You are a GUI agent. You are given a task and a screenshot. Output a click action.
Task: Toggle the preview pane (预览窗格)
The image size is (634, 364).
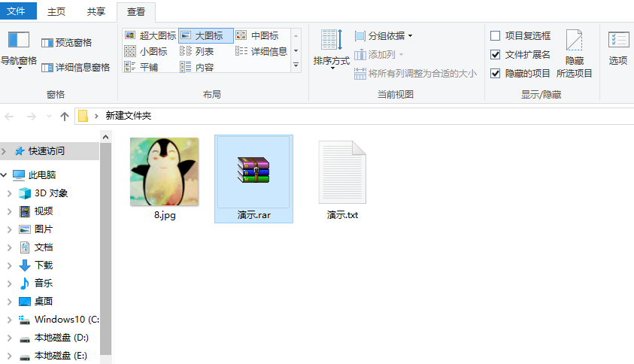point(66,43)
